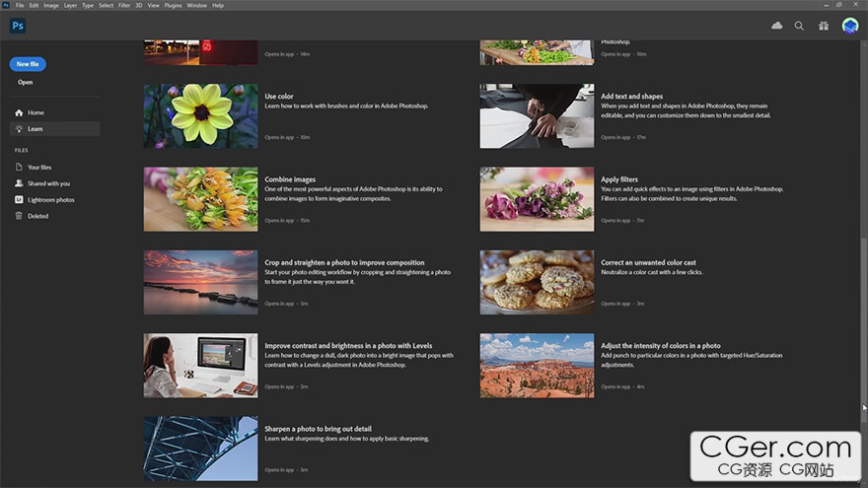The image size is (868, 488).
Task: Open the Creative Cloud sync status icon
Action: (776, 26)
